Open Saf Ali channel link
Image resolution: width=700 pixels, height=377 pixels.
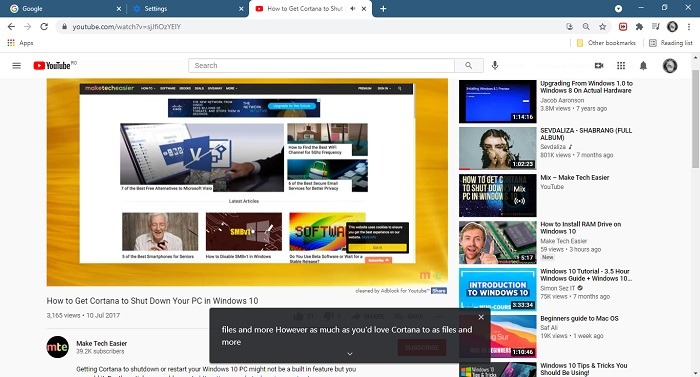click(548, 327)
